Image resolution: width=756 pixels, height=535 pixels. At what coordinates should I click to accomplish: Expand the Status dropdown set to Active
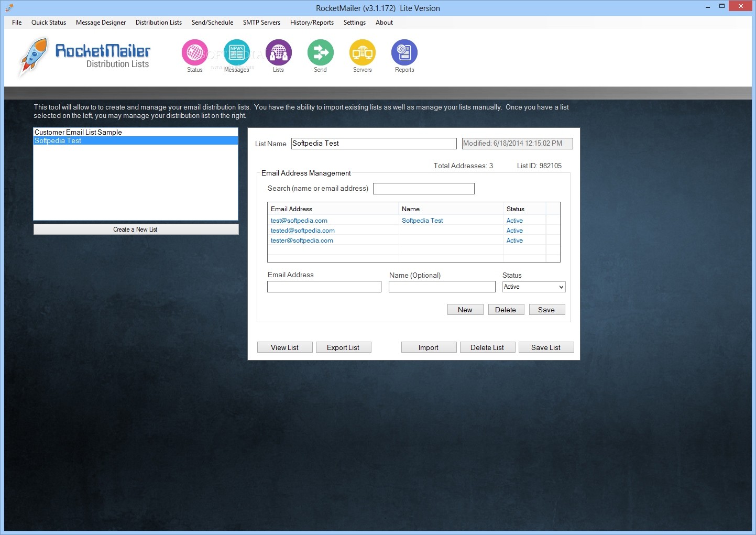click(534, 287)
